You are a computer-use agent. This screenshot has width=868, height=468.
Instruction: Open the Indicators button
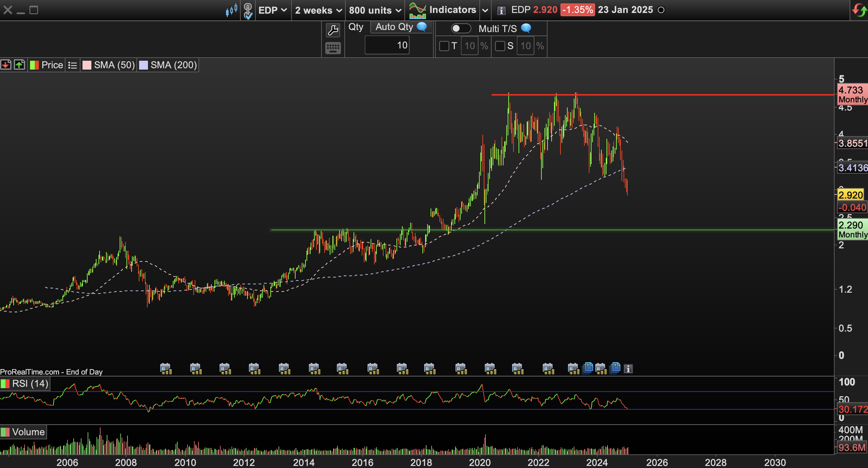pyautogui.click(x=452, y=10)
